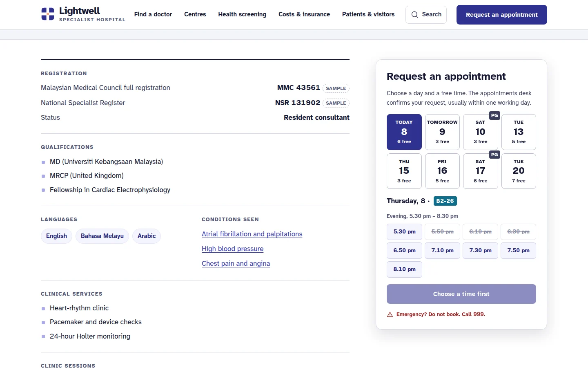This screenshot has width=588, height=368.
Task: Click Request an appointment header button
Action: point(502,15)
